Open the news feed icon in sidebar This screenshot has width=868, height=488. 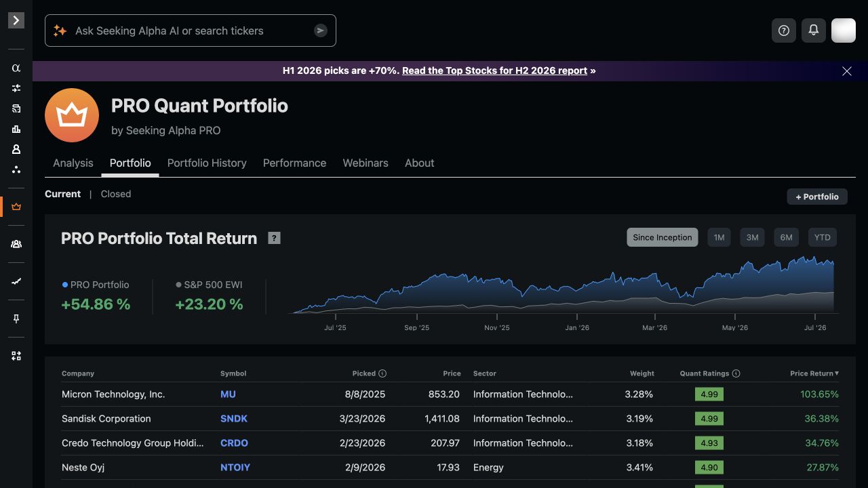point(16,108)
